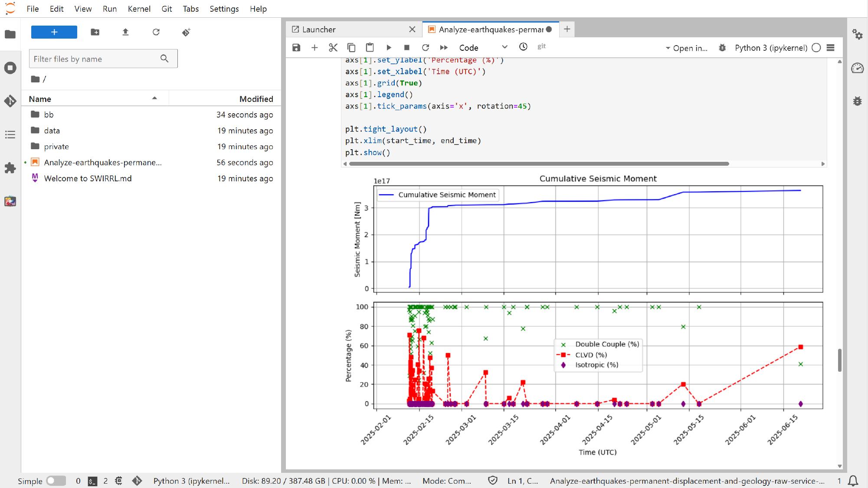Open the Extension Manager sidebar

tap(10, 169)
